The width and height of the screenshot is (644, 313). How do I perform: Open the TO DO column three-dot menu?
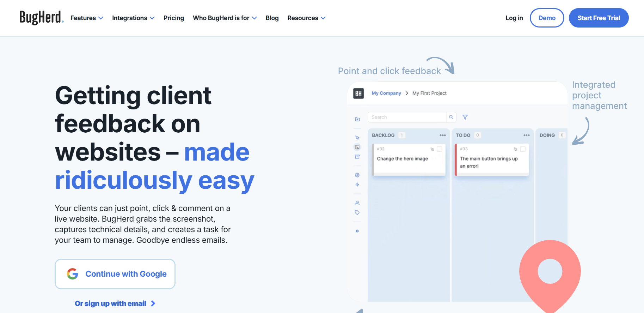[x=527, y=135]
